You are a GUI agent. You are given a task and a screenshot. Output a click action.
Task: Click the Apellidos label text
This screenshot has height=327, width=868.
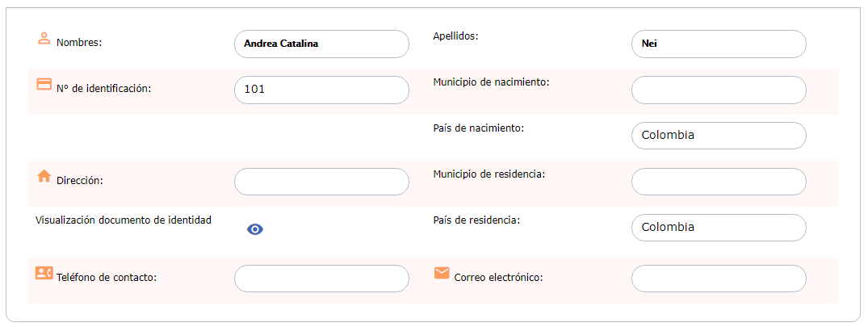tap(455, 36)
